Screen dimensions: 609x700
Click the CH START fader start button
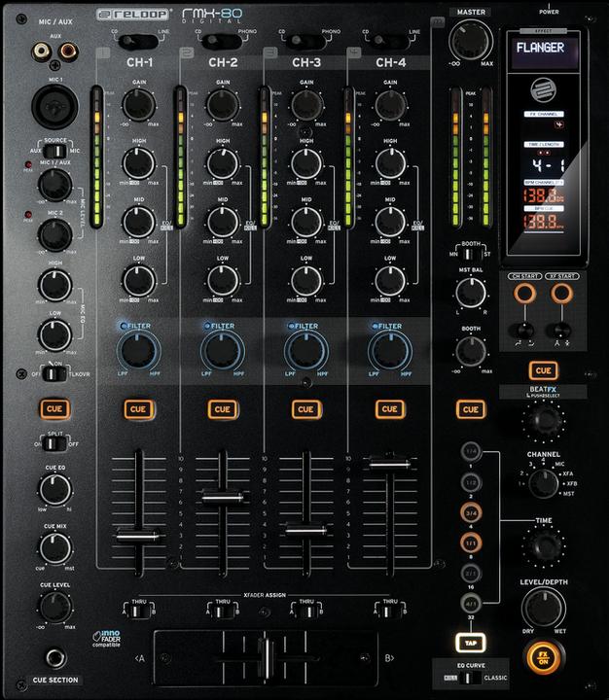[524, 294]
